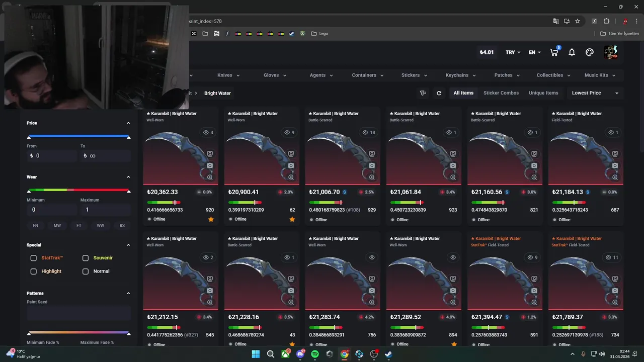The image size is (644, 362).
Task: Open the Lego bookmarks folder
Action: pyautogui.click(x=319, y=34)
